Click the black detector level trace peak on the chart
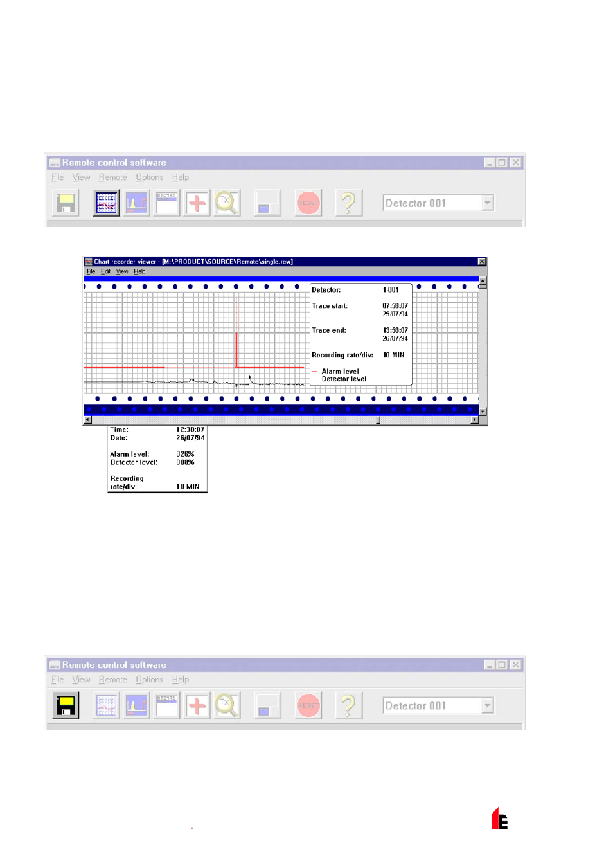Image resolution: width=613 pixels, height=868 pixels. 250,379
